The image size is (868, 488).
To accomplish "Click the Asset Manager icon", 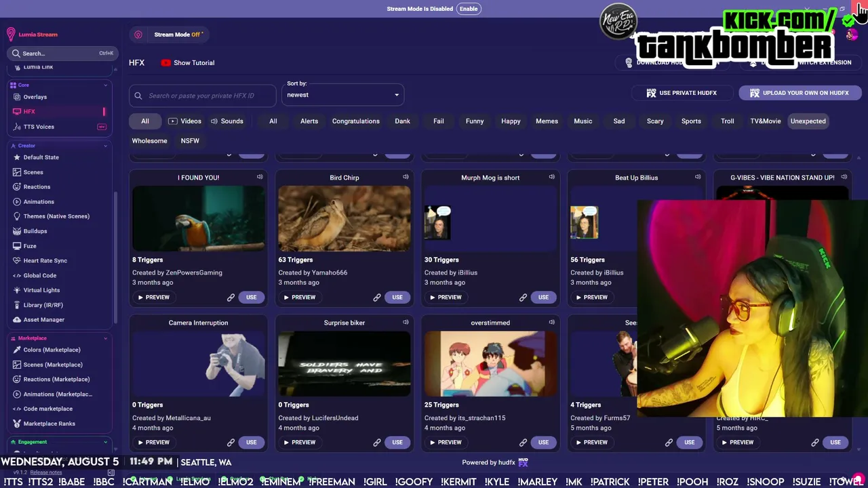I will pyautogui.click(x=17, y=320).
